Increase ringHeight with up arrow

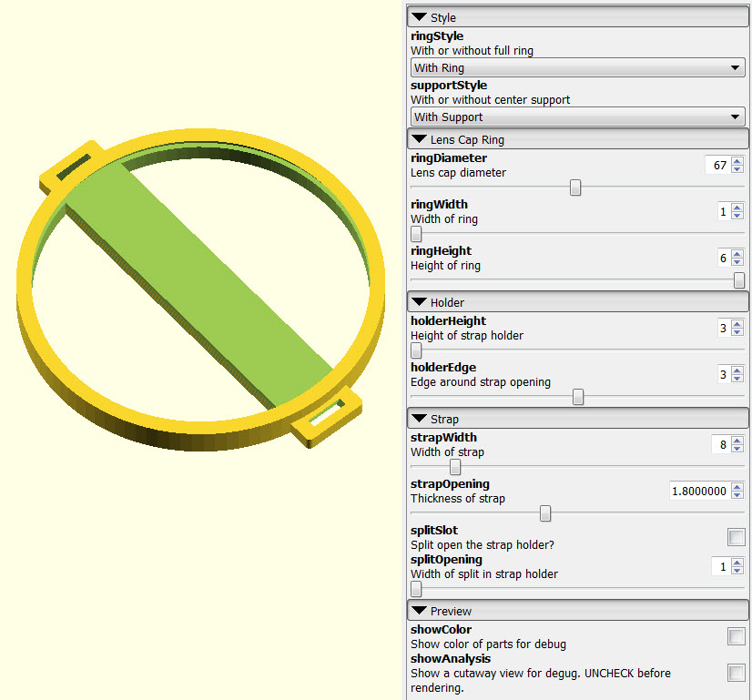click(x=737, y=254)
